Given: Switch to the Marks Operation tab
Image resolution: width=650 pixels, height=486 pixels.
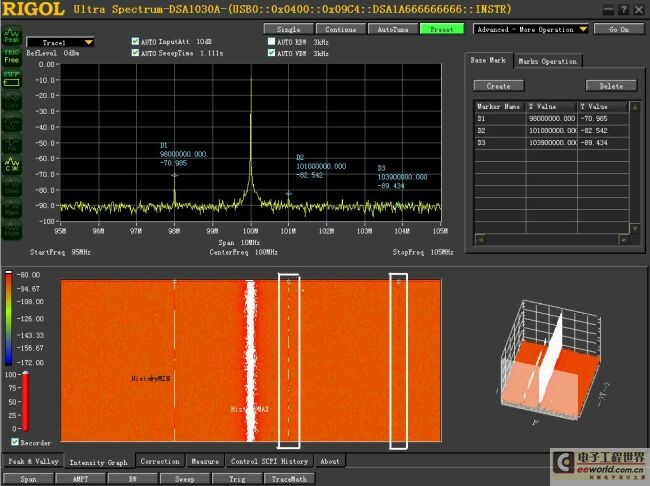Looking at the screenshot, I should 547,61.
